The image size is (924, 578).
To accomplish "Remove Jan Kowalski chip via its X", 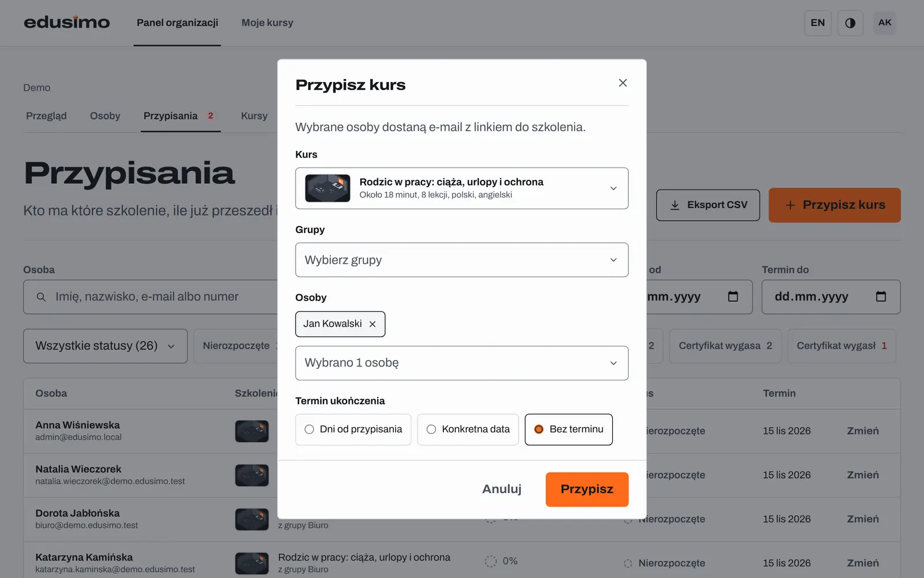I will 372,324.
